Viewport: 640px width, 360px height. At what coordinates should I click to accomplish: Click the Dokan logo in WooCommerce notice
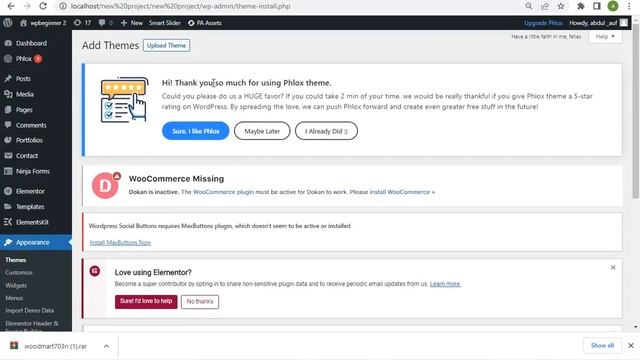point(105,186)
